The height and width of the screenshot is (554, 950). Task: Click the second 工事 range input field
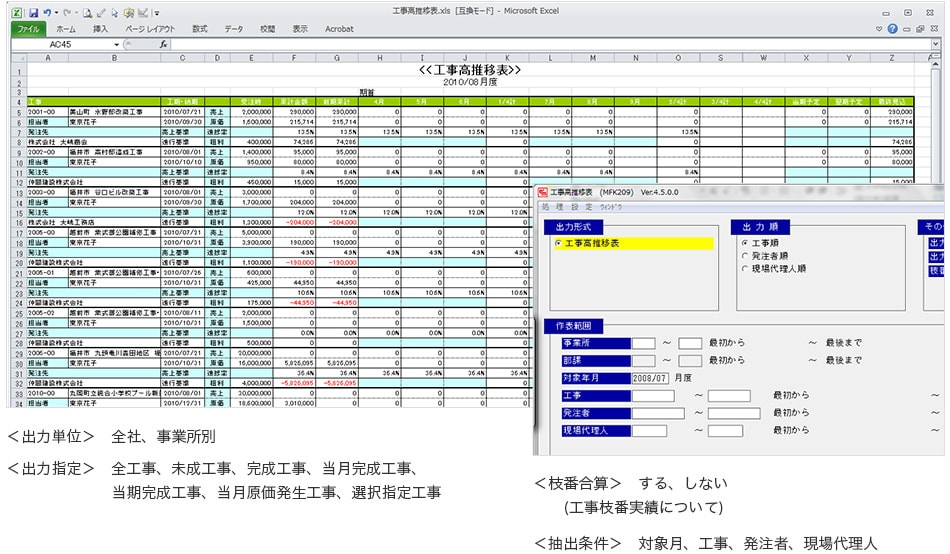[729, 396]
